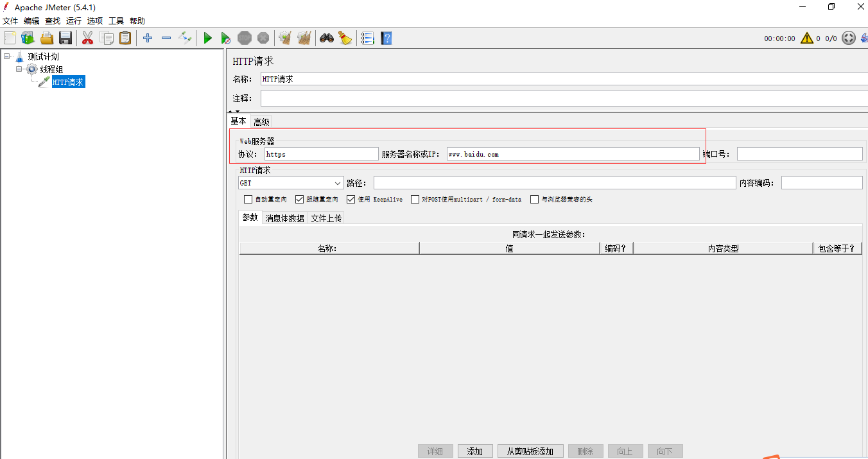Select the HTTP请求 tree node
The height and width of the screenshot is (459, 868).
[x=68, y=82]
